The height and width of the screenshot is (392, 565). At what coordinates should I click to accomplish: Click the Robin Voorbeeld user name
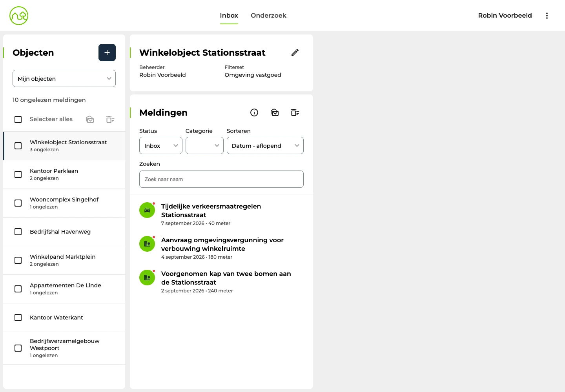click(x=505, y=16)
